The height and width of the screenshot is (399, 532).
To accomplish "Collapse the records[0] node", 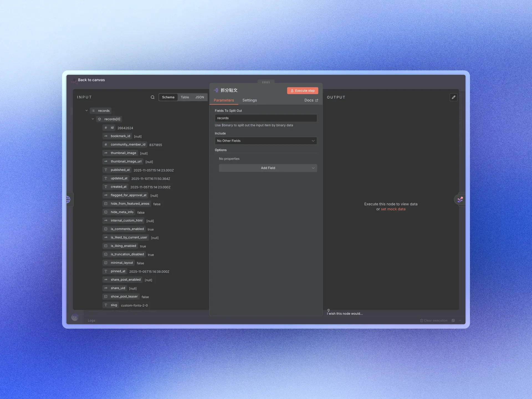I will point(93,119).
